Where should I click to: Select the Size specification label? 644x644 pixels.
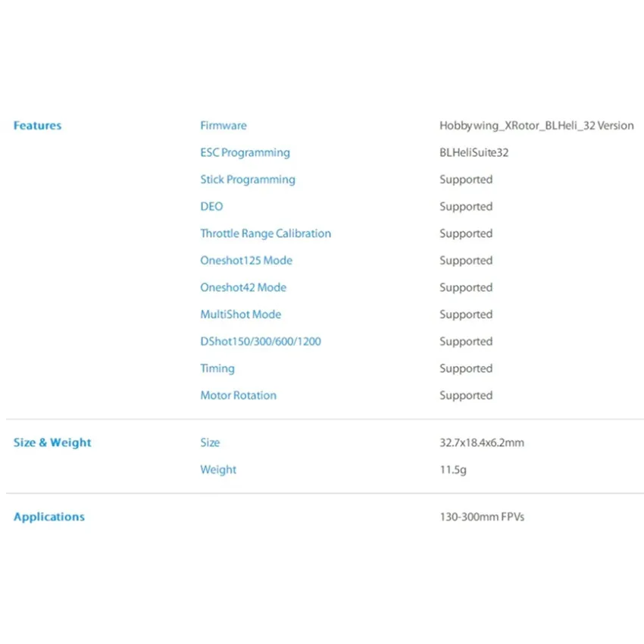[210, 442]
